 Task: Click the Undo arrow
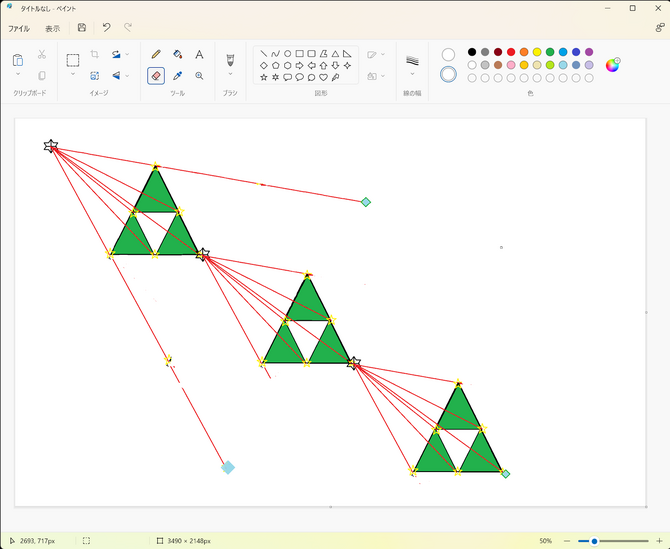pyautogui.click(x=106, y=28)
